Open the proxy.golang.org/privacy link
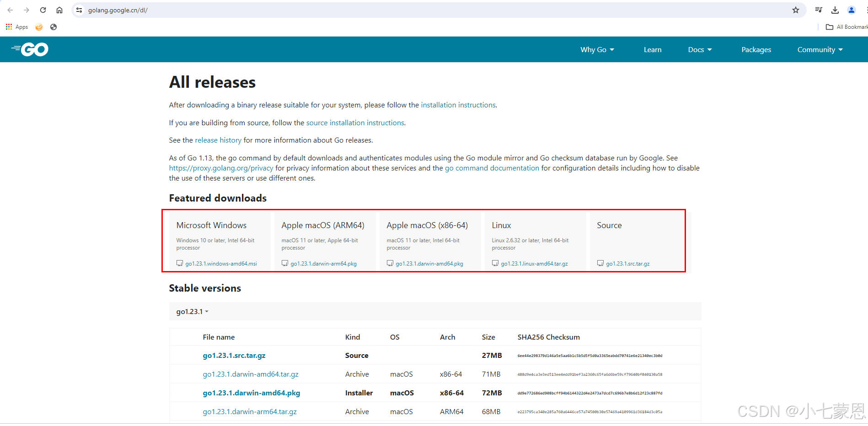This screenshot has width=868, height=426. coord(221,168)
